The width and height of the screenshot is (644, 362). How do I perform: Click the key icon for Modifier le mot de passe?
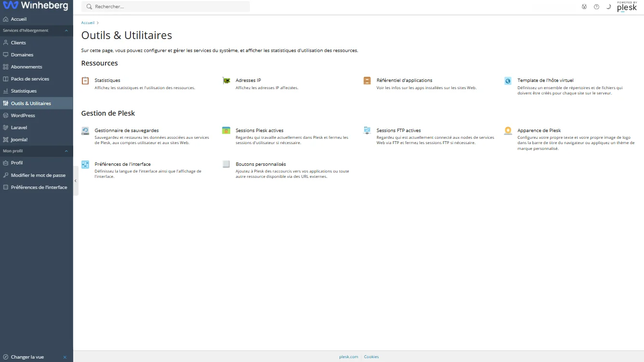click(x=6, y=175)
